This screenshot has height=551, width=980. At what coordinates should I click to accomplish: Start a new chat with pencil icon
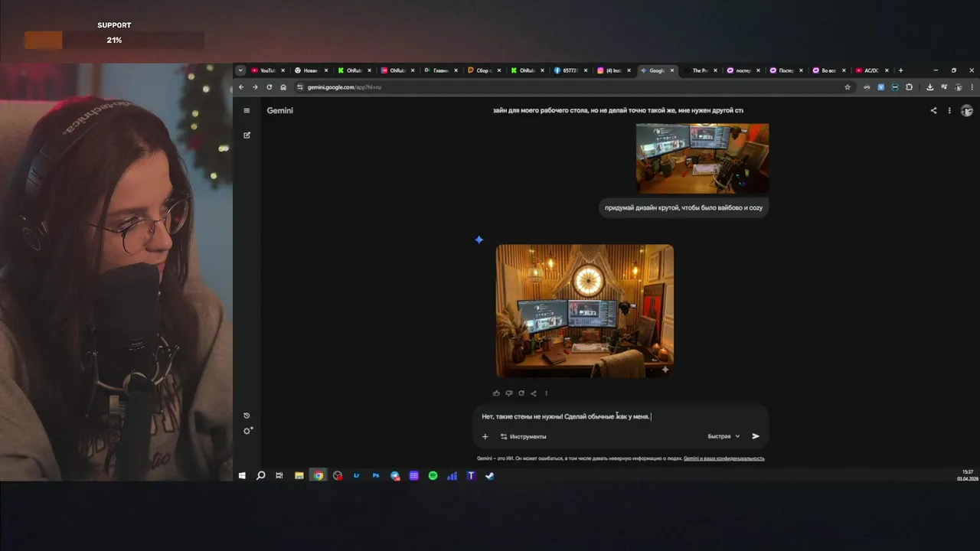(247, 135)
